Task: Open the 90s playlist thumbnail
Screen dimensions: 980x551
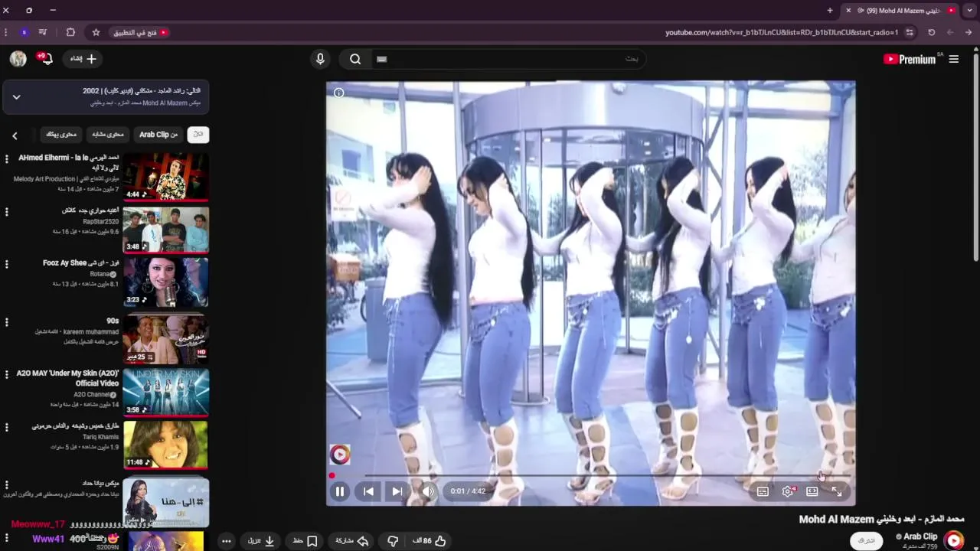Action: click(165, 338)
